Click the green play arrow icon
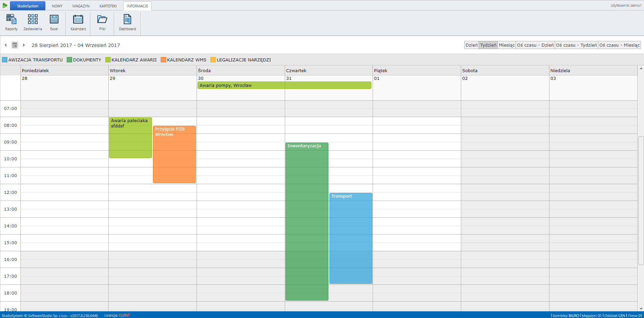Image resolution: width=644 pixels, height=318 pixels. 5,5
